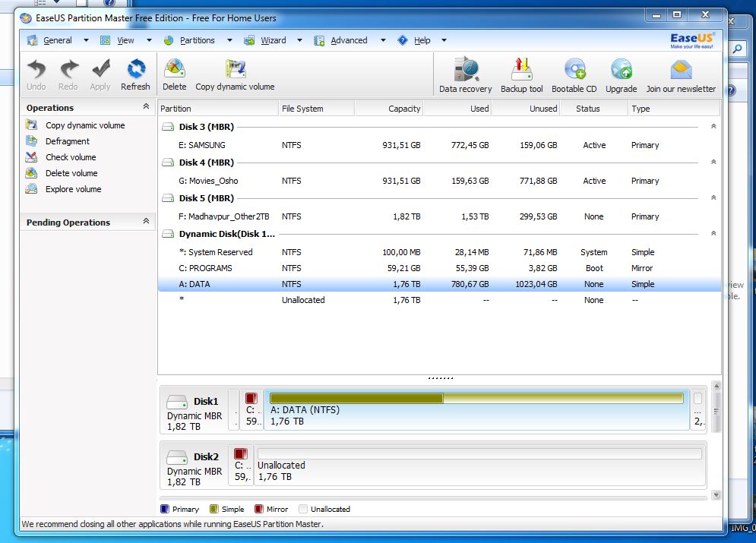This screenshot has height=543, width=756.
Task: Collapse the Operations panel
Action: 146,107
